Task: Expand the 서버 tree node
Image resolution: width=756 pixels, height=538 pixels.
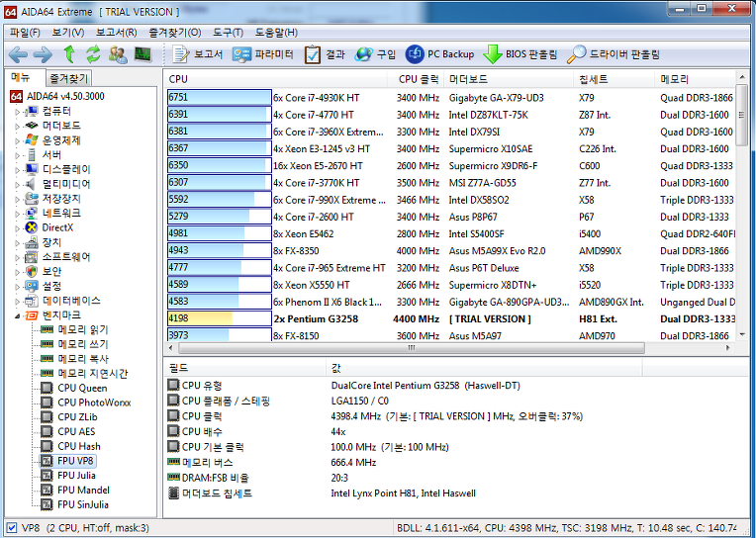Action: (x=17, y=155)
